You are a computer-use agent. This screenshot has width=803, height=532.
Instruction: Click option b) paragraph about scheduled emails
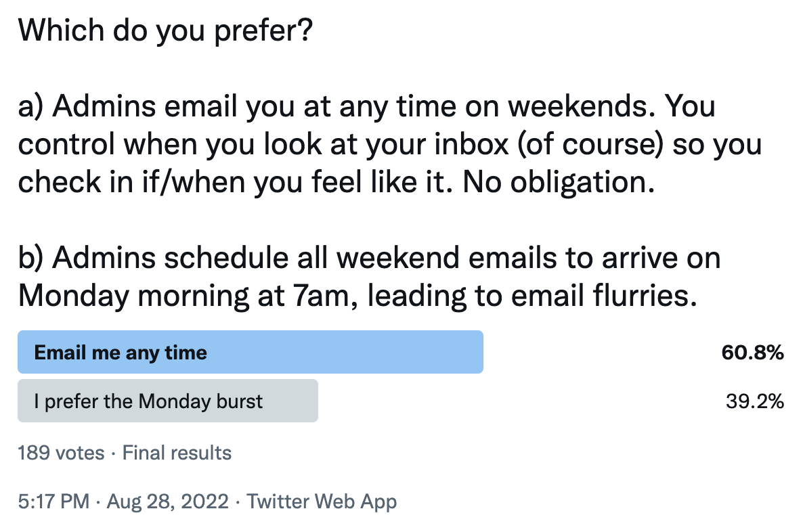point(368,277)
